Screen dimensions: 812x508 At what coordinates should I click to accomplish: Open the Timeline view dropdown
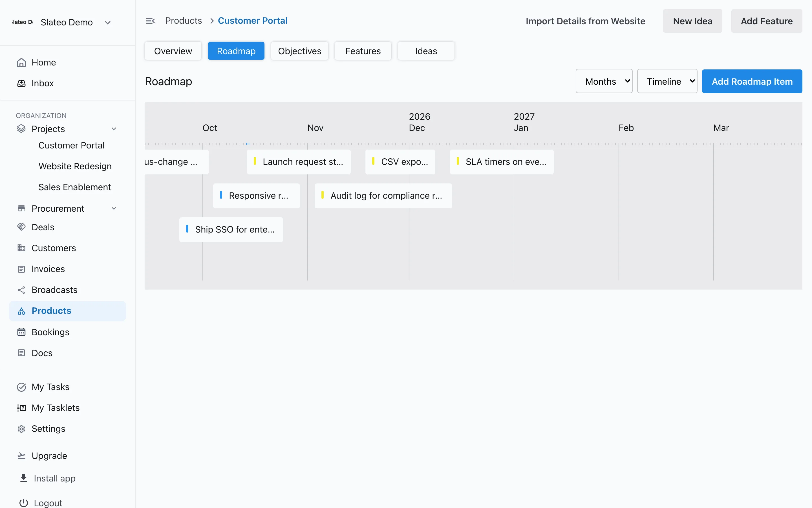pos(667,81)
